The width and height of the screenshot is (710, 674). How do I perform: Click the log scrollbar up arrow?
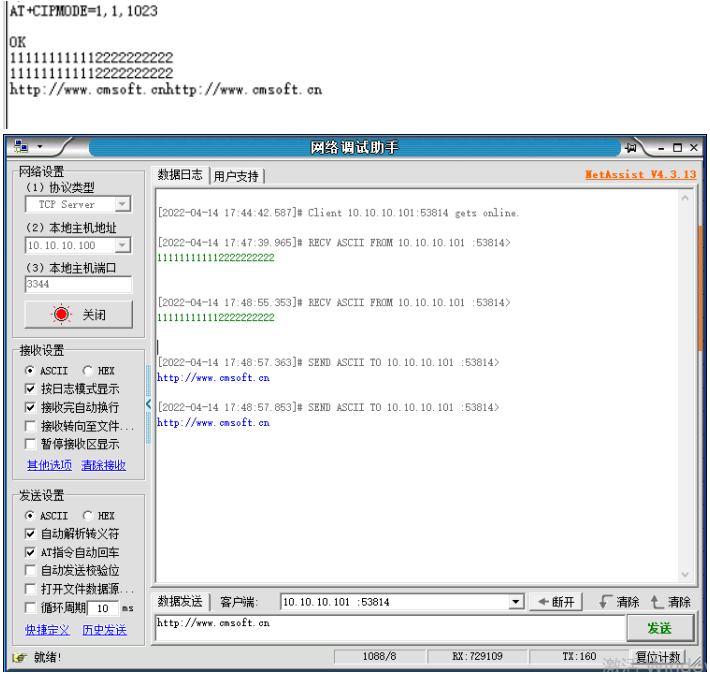pyautogui.click(x=685, y=198)
